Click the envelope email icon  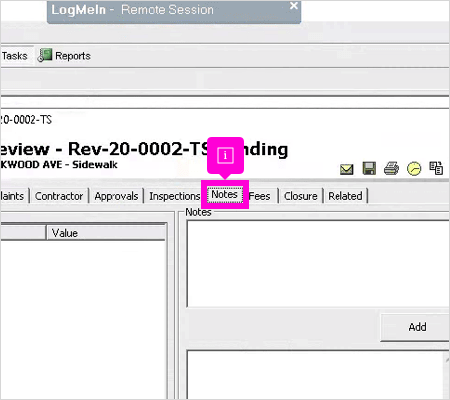[347, 169]
